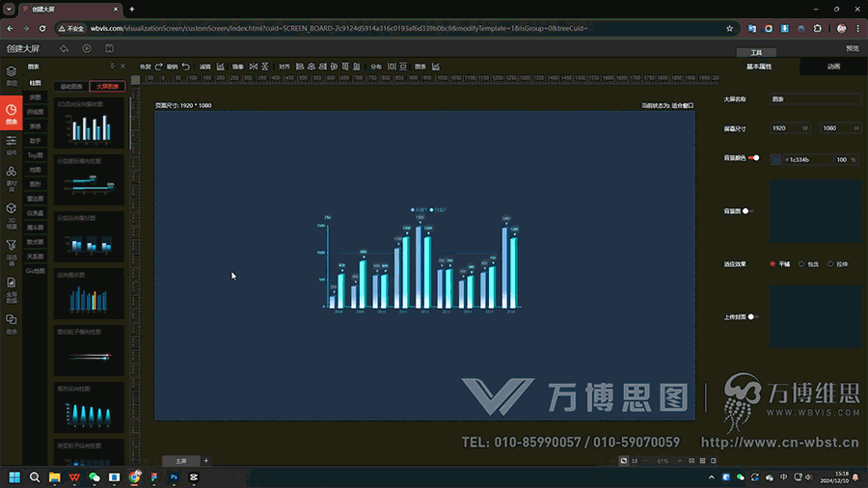
Task: Select the Gis地图 category
Action: point(36,271)
